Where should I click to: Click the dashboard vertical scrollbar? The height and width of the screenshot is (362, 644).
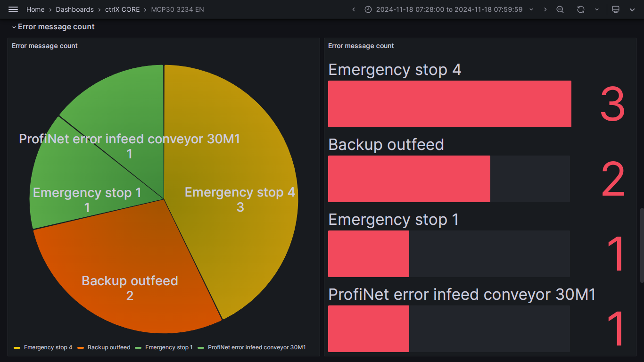pos(642,245)
